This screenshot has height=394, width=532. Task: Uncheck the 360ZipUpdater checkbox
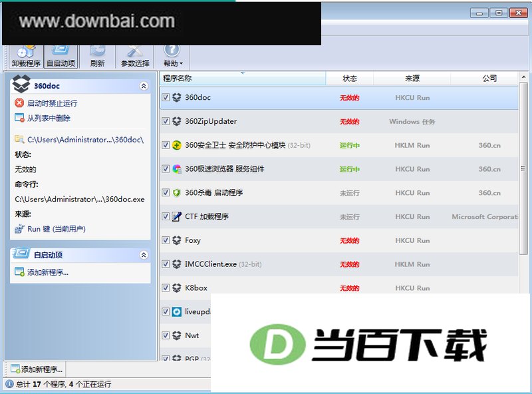(x=166, y=121)
